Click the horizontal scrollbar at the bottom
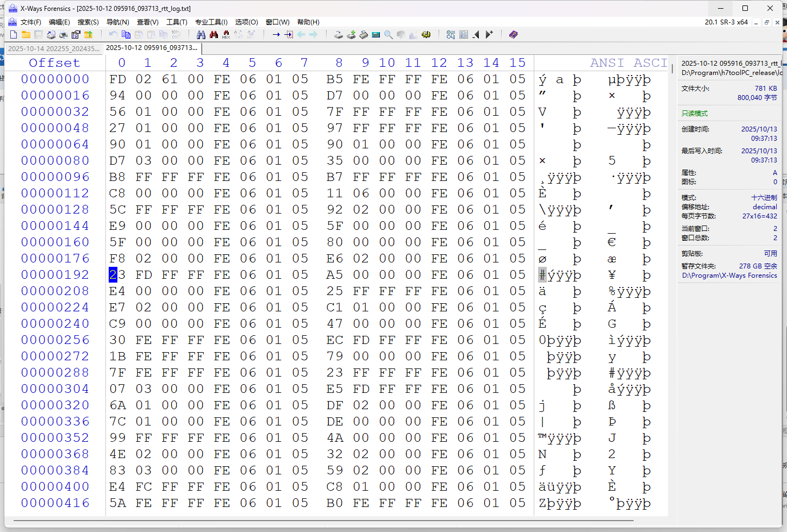The width and height of the screenshot is (787, 532). click(x=326, y=521)
